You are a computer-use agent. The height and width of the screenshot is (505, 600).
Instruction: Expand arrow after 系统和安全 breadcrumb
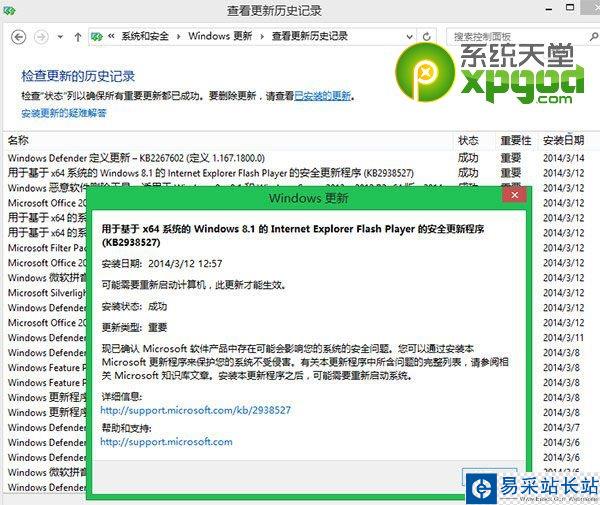click(x=178, y=37)
